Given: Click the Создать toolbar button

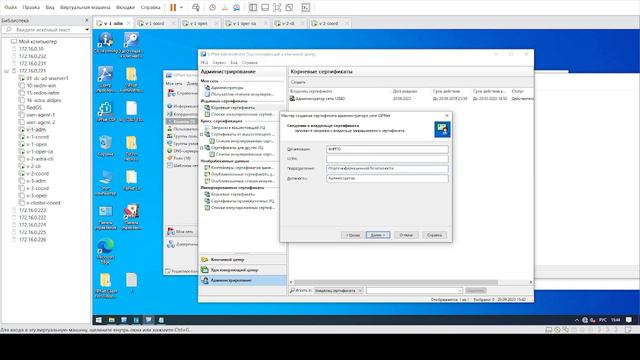Looking at the screenshot, I should tap(298, 82).
